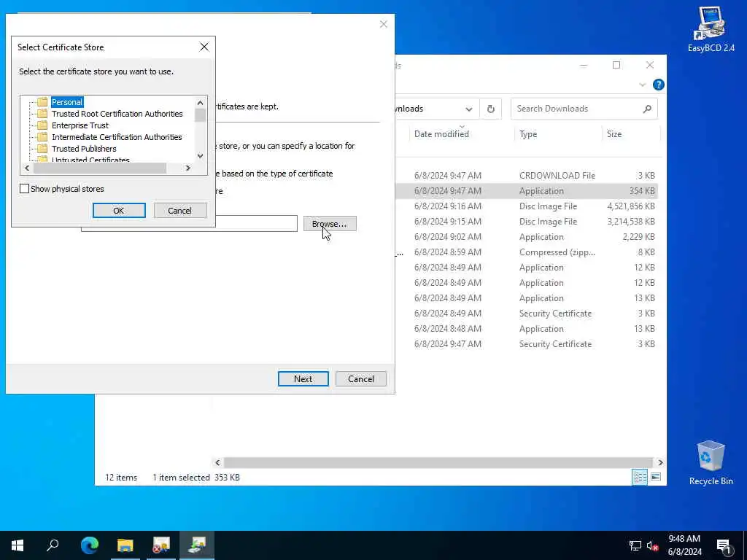
Task: Minimize the Downloads Explorer window
Action: click(x=584, y=65)
